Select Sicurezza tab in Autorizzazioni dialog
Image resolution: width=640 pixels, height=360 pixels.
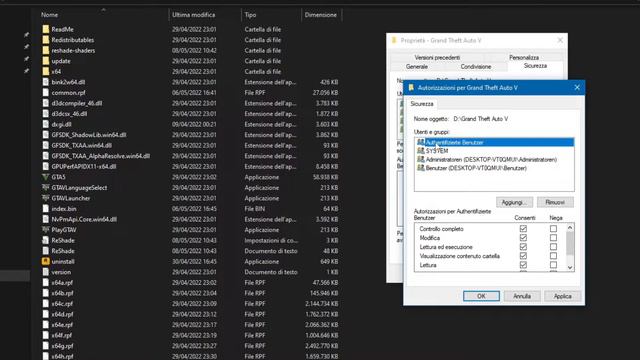(x=422, y=104)
